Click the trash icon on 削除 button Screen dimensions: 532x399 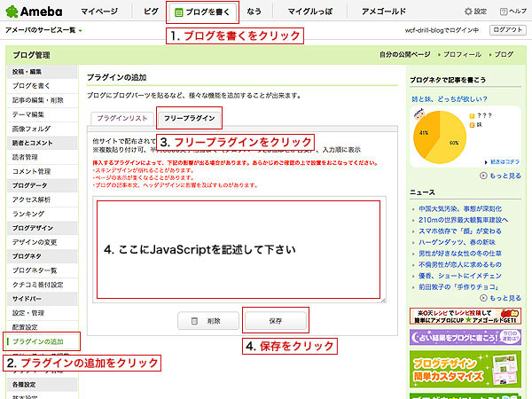coord(194,321)
